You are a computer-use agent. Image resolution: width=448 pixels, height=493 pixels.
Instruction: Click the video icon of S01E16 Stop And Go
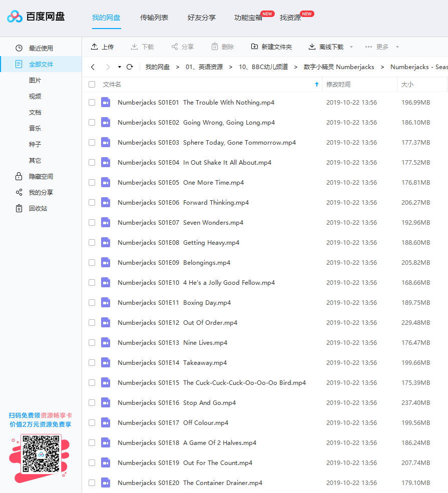tap(106, 403)
